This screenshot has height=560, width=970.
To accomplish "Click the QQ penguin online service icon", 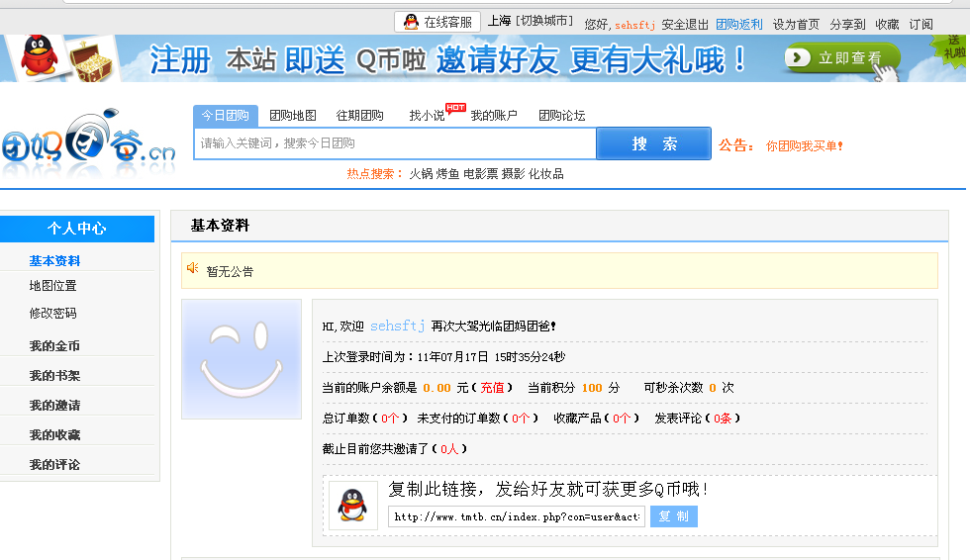I will point(411,22).
